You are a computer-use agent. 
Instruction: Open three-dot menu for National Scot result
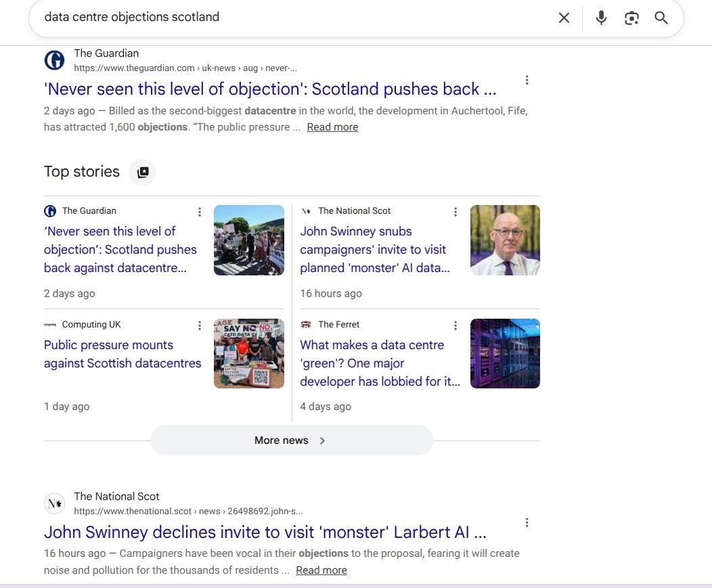[527, 522]
